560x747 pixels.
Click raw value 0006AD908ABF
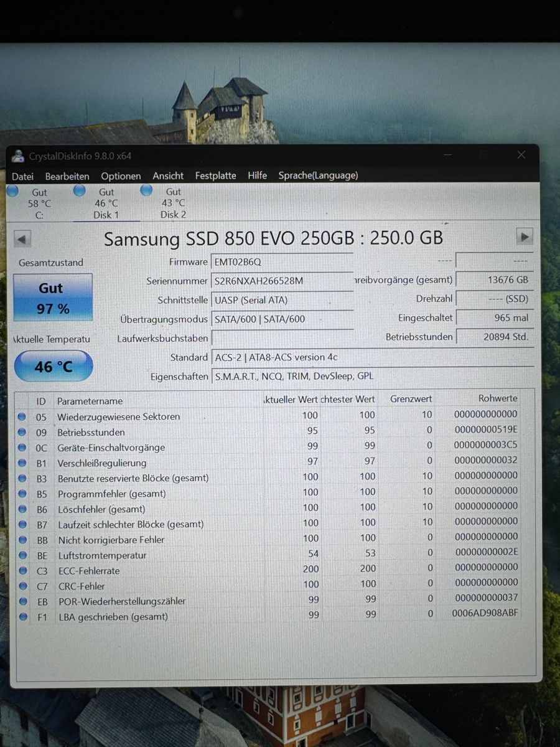pyautogui.click(x=485, y=613)
